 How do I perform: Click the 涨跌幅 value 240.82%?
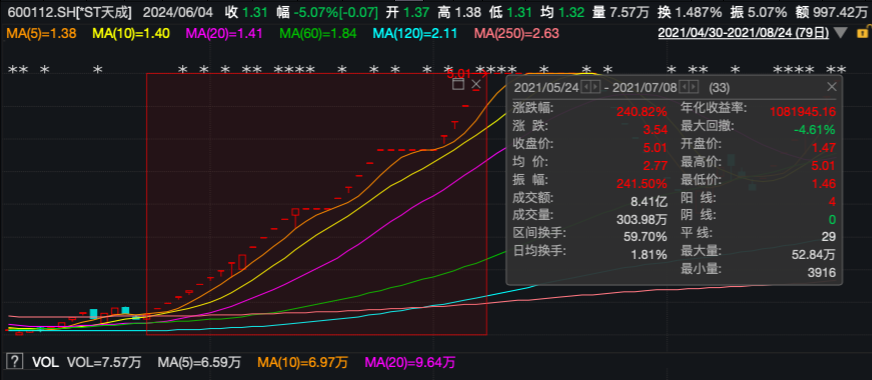click(642, 111)
